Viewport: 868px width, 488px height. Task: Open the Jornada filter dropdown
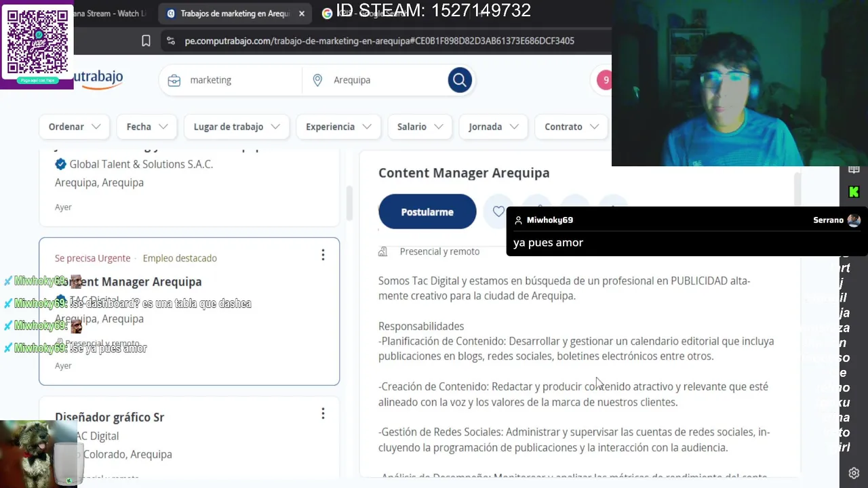tap(494, 127)
